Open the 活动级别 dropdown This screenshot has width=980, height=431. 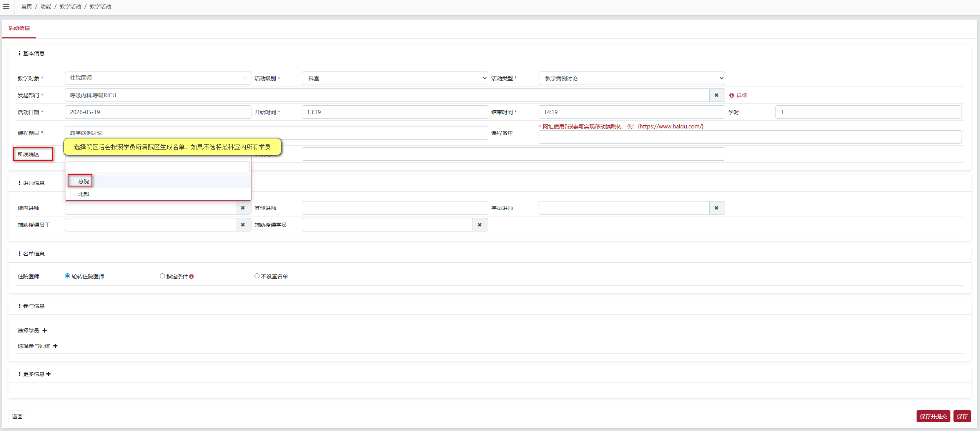click(x=395, y=78)
